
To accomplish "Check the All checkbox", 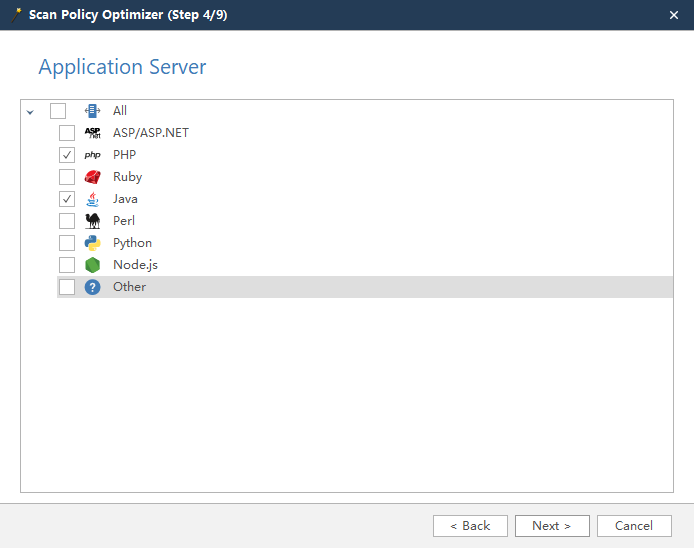I will coord(58,111).
